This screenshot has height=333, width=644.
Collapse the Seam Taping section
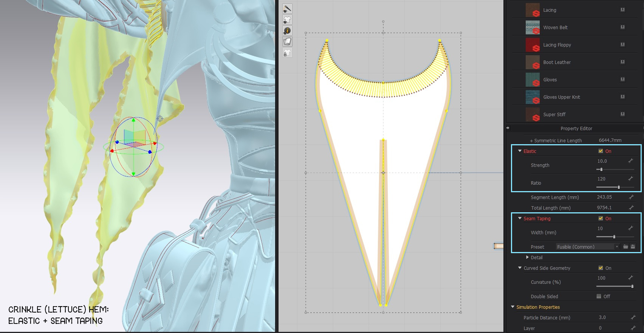coord(520,218)
